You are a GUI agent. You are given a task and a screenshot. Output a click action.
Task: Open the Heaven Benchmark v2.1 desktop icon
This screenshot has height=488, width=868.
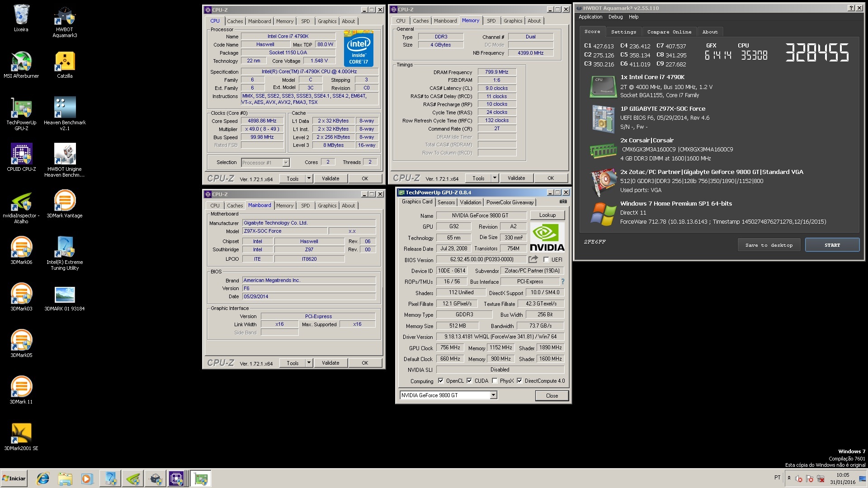65,114
